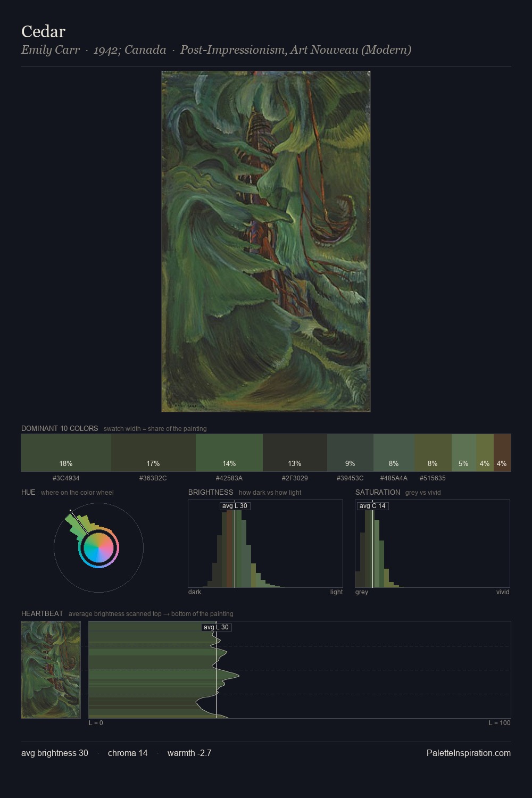Click the hue color wheel
Screen dimensions: 532x798
pos(98,547)
